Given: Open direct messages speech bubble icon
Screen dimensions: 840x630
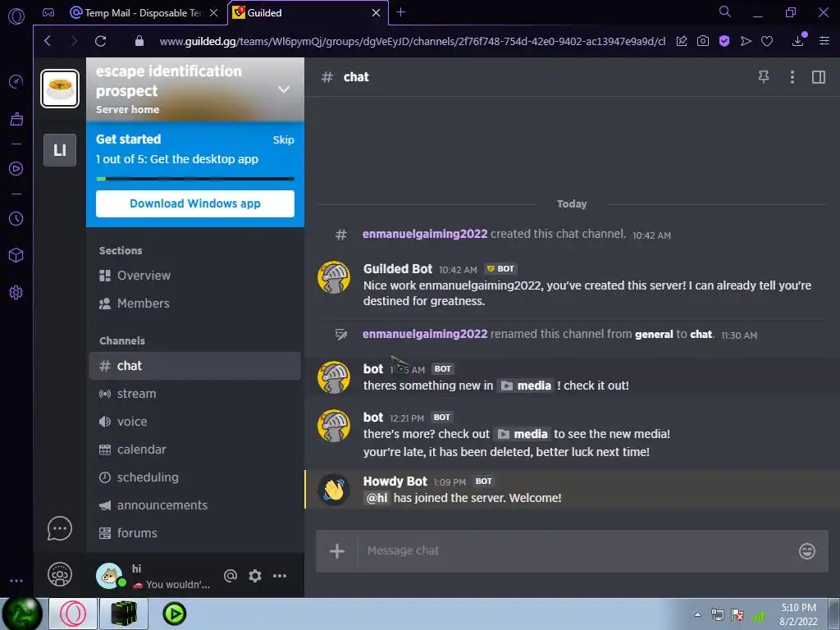Looking at the screenshot, I should 59,529.
